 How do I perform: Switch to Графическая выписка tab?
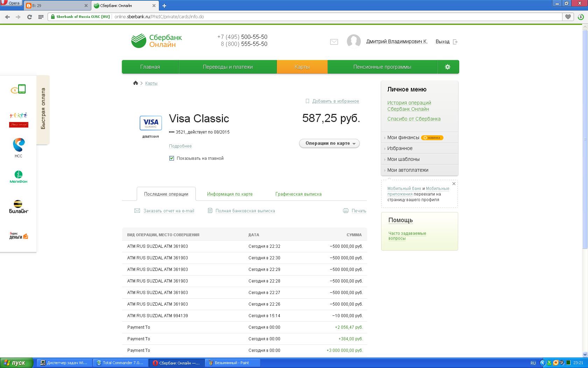299,194
